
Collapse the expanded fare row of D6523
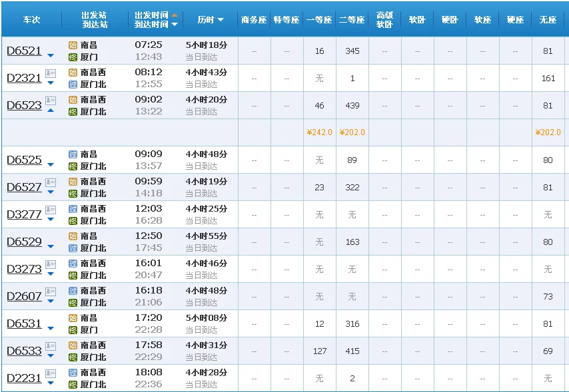pyautogui.click(x=49, y=109)
